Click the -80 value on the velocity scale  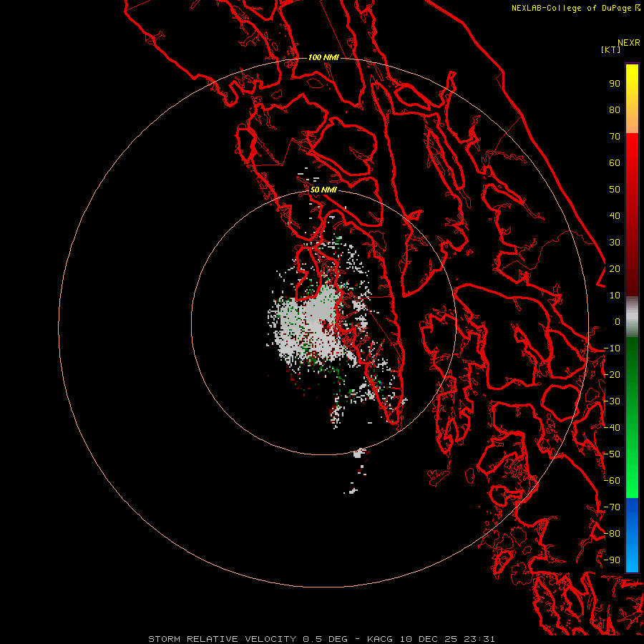612,534
